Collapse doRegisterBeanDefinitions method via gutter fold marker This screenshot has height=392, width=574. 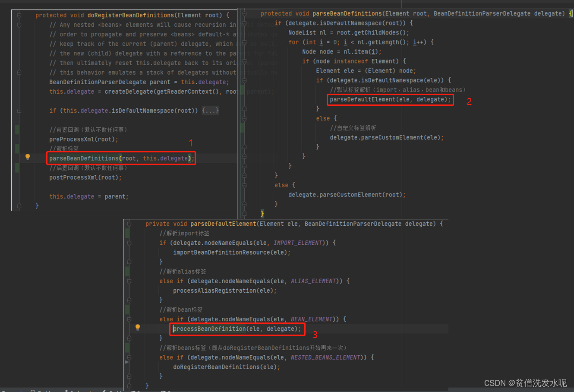click(x=19, y=15)
